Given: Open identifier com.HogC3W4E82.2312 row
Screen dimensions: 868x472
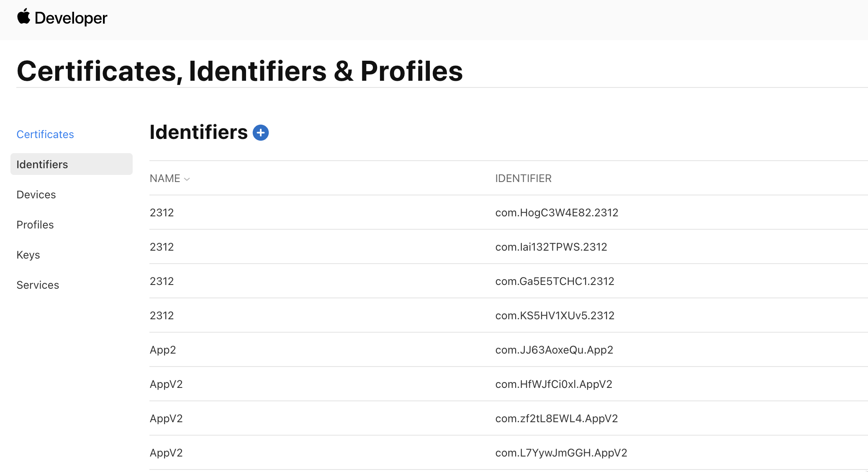Looking at the screenshot, I should pos(508,213).
